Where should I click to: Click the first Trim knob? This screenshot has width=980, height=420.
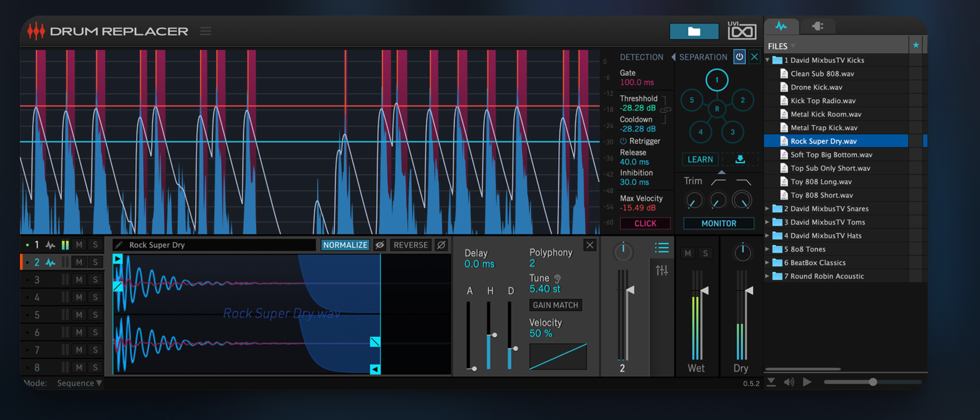coord(694,200)
